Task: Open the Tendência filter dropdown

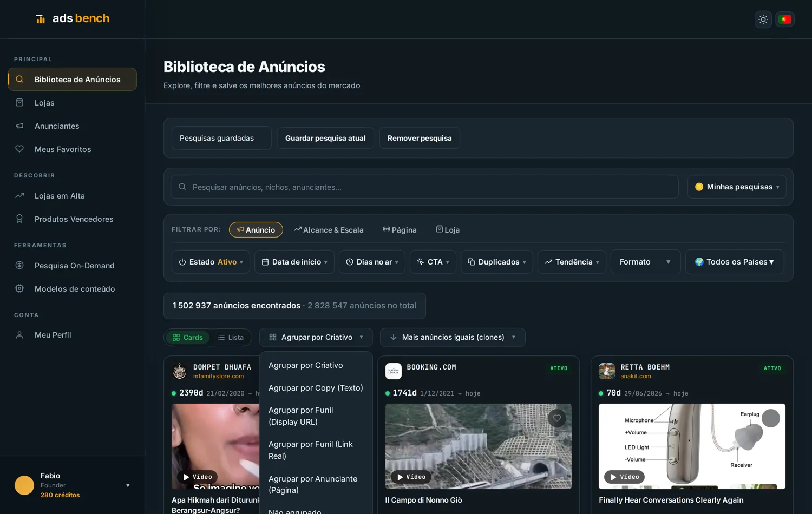Action: (x=572, y=262)
